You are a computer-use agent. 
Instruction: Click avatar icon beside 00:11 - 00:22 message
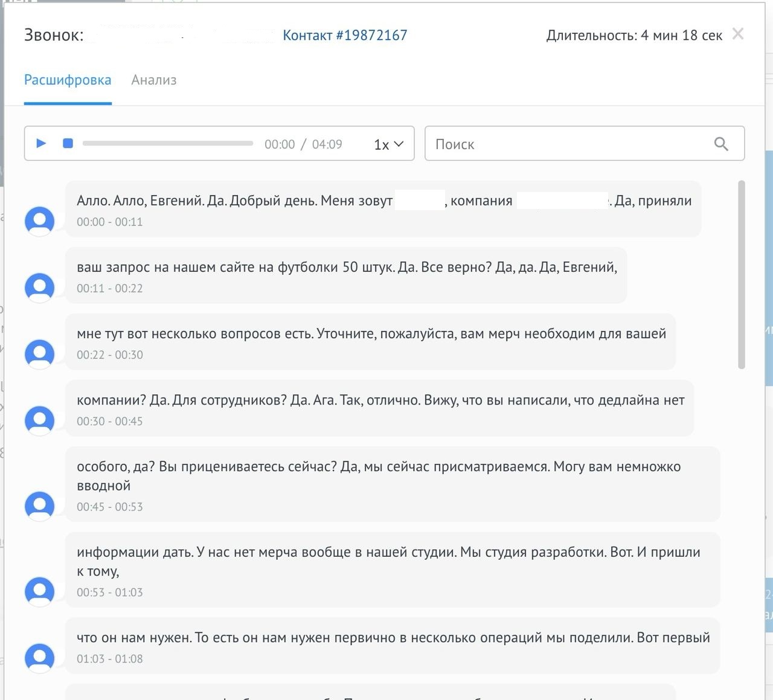pyautogui.click(x=39, y=287)
